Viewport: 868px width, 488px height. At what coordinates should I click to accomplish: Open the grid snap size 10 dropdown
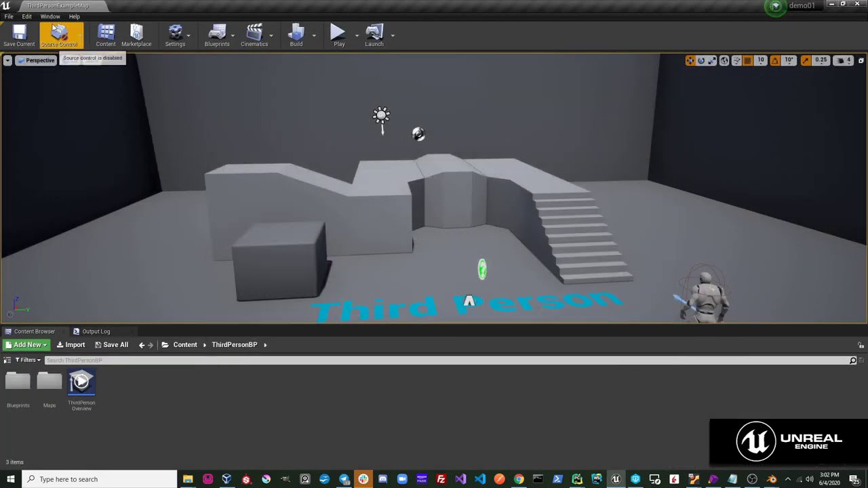761,60
